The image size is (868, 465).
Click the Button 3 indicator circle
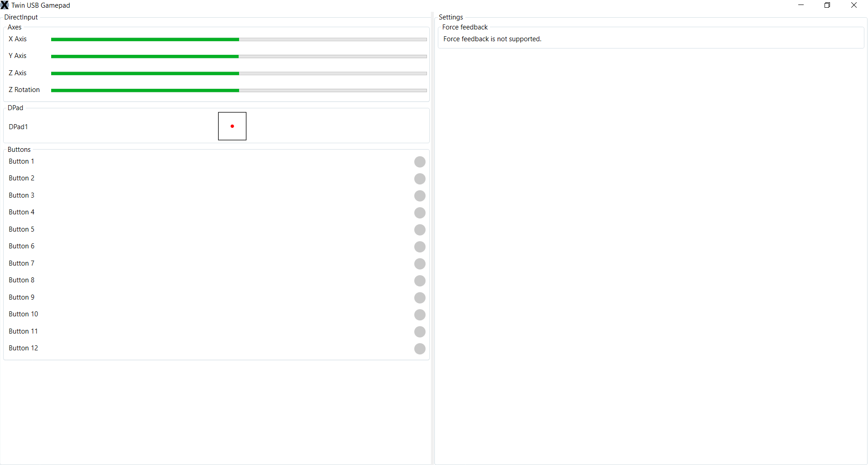click(x=420, y=196)
